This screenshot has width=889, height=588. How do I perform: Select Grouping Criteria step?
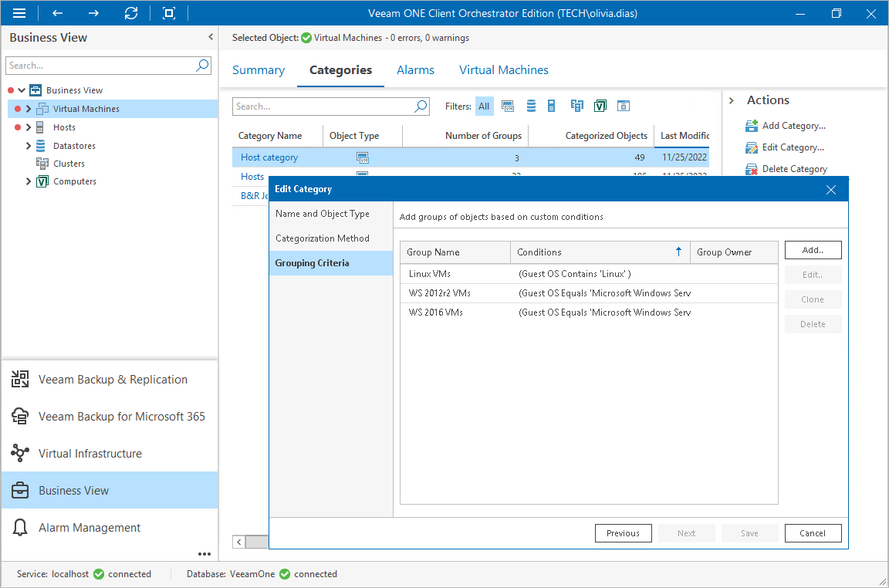331,263
